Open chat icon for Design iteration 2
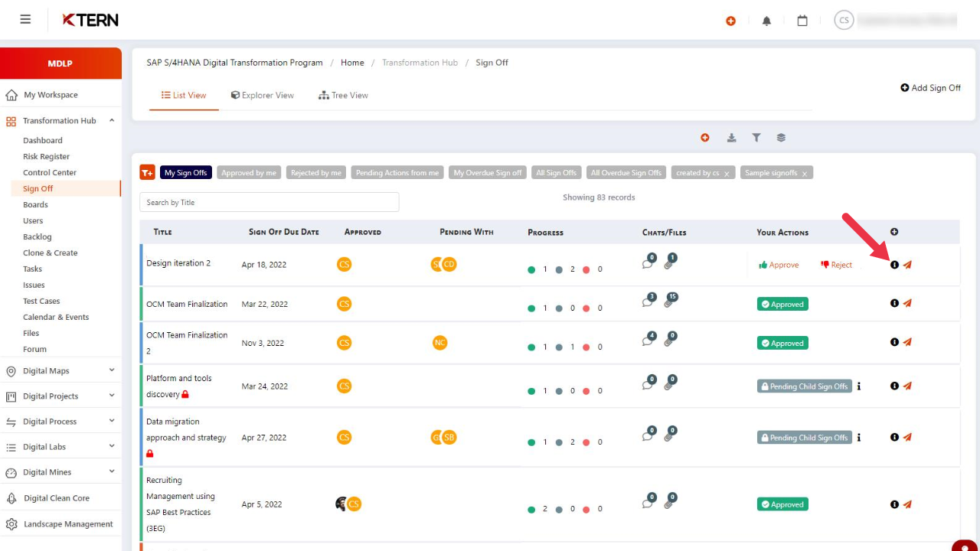Image resolution: width=980 pixels, height=551 pixels. [x=648, y=262]
